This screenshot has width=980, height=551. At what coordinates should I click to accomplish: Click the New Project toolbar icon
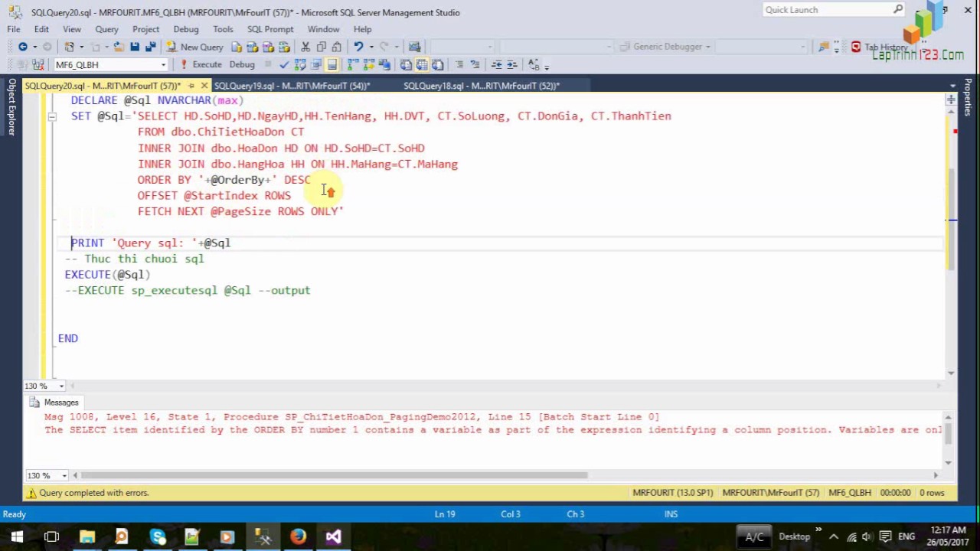pyautogui.click(x=69, y=47)
